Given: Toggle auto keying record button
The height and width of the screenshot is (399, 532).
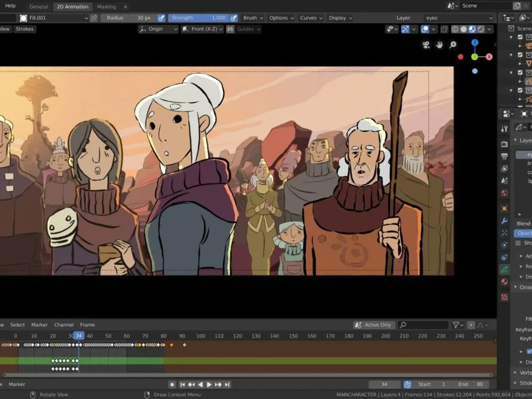Looking at the screenshot, I should 172,385.
